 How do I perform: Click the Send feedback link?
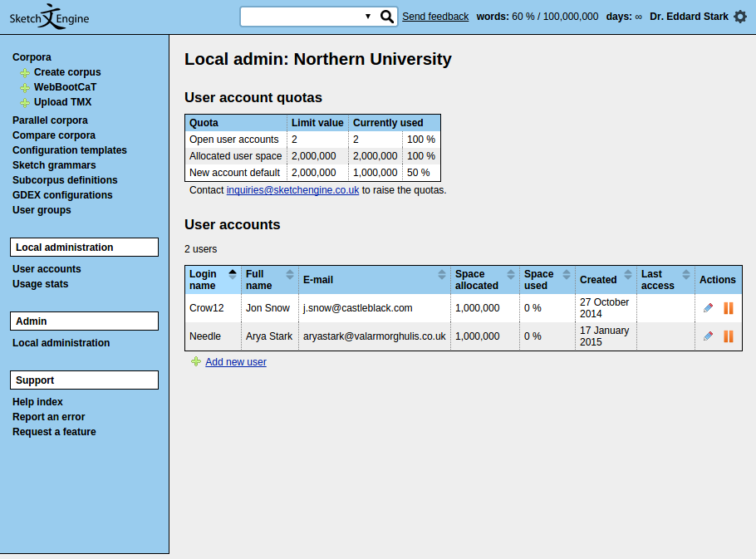pyautogui.click(x=435, y=17)
